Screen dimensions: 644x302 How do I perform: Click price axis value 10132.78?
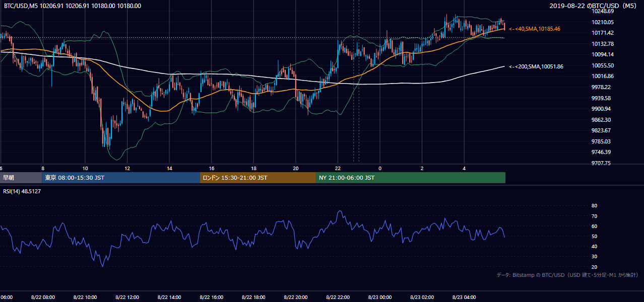(603, 44)
